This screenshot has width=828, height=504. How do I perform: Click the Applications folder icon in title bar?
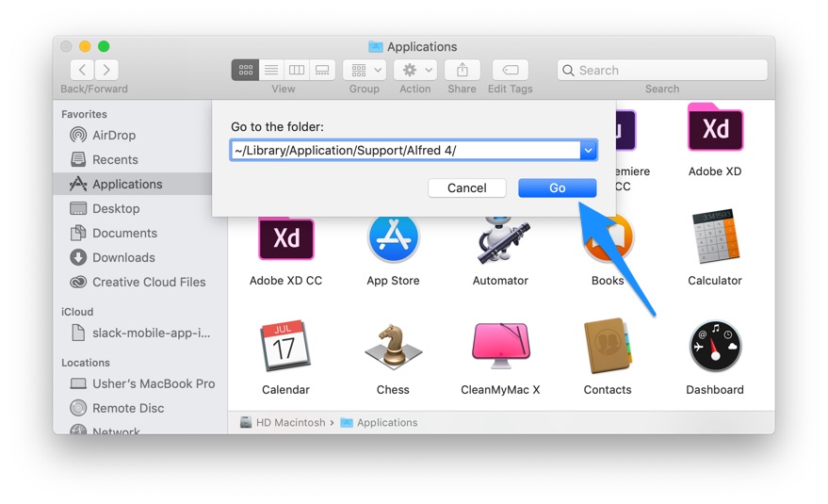click(376, 46)
